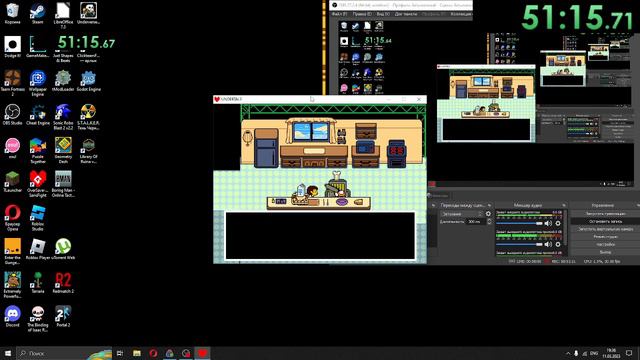This screenshot has height=360, width=640.
Task: Open Opera from the taskbar
Action: [153, 353]
